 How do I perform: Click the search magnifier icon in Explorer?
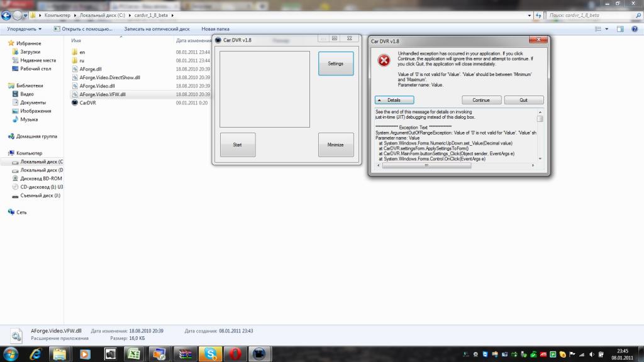click(638, 16)
